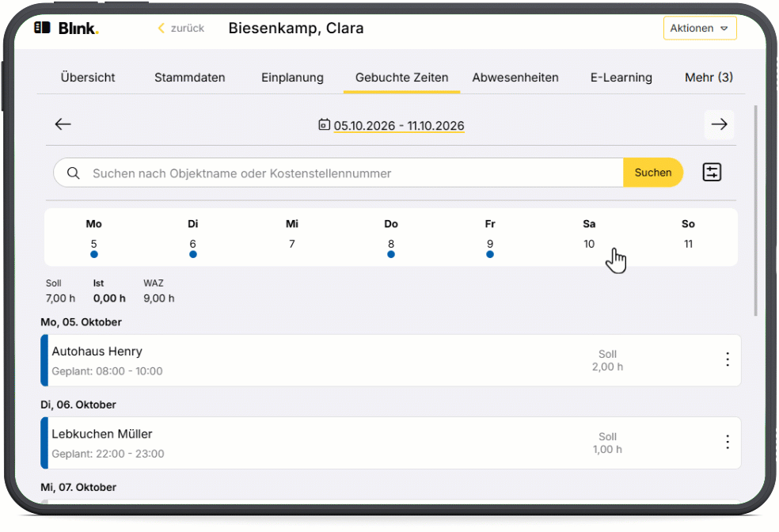Open the Aktionen dropdown
The height and width of the screenshot is (532, 779).
pos(700,28)
